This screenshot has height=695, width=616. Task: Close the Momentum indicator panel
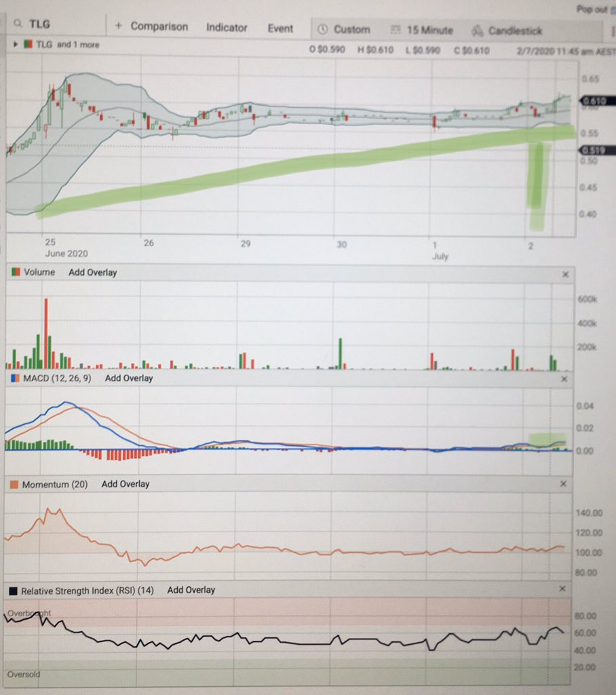pos(563,485)
